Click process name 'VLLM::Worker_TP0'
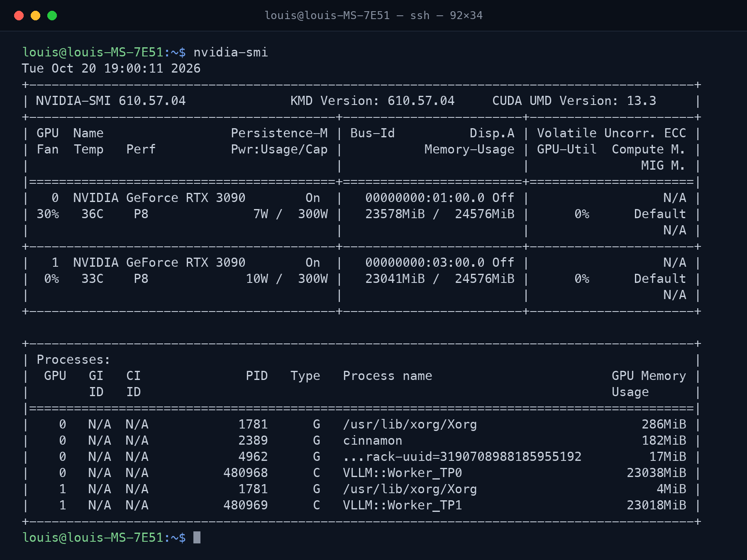The width and height of the screenshot is (747, 560). tap(403, 473)
